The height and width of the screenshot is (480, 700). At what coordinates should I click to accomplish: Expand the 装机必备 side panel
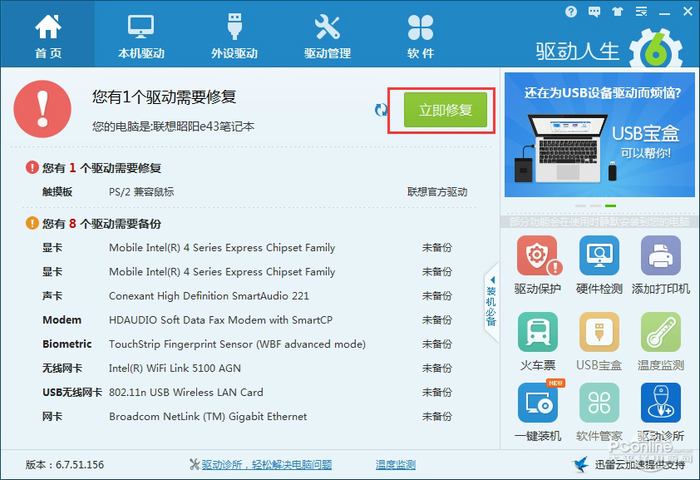click(x=491, y=302)
